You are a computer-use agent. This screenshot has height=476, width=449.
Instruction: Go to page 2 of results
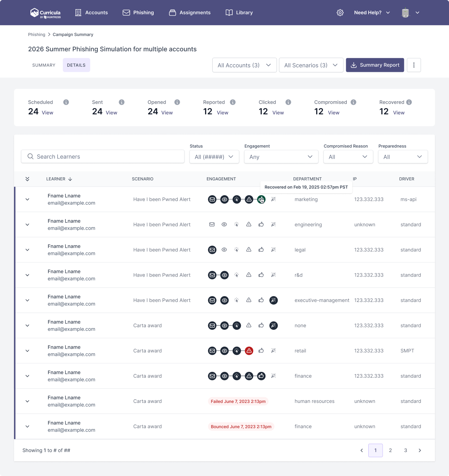[x=391, y=451]
